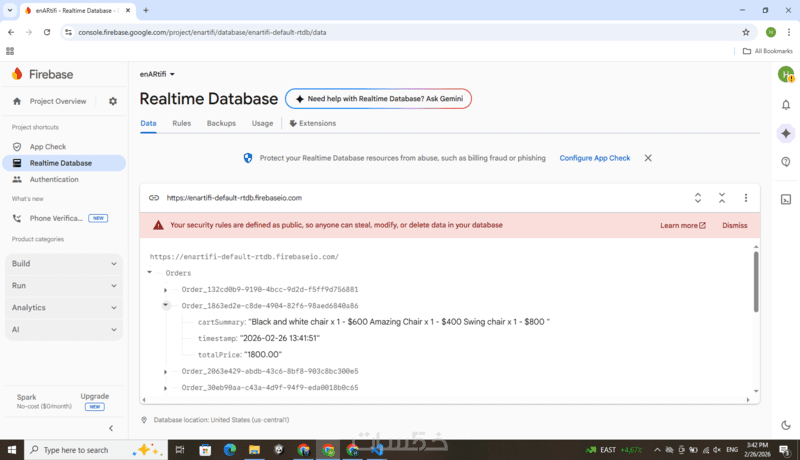The image size is (800, 460).
Task: Click the Authentication people icon
Action: (17, 180)
